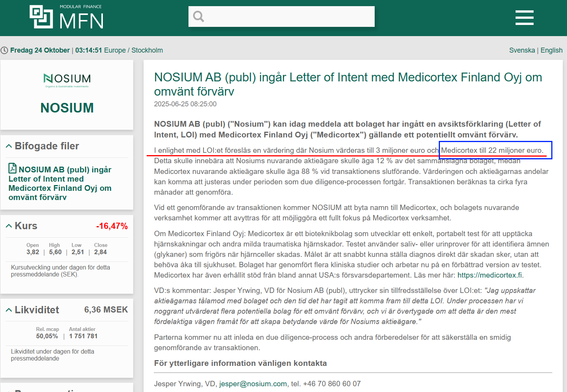The width and height of the screenshot is (567, 392).
Task: Click the 03:14:51 clock time
Action: click(x=89, y=50)
